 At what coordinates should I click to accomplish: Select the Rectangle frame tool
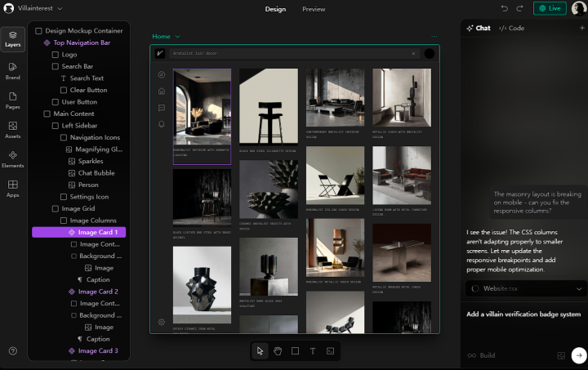pos(295,351)
